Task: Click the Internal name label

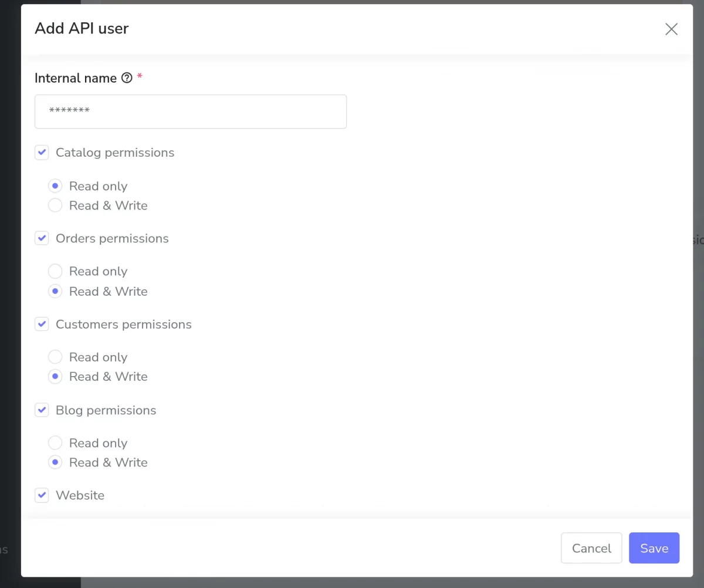Action: (x=75, y=77)
